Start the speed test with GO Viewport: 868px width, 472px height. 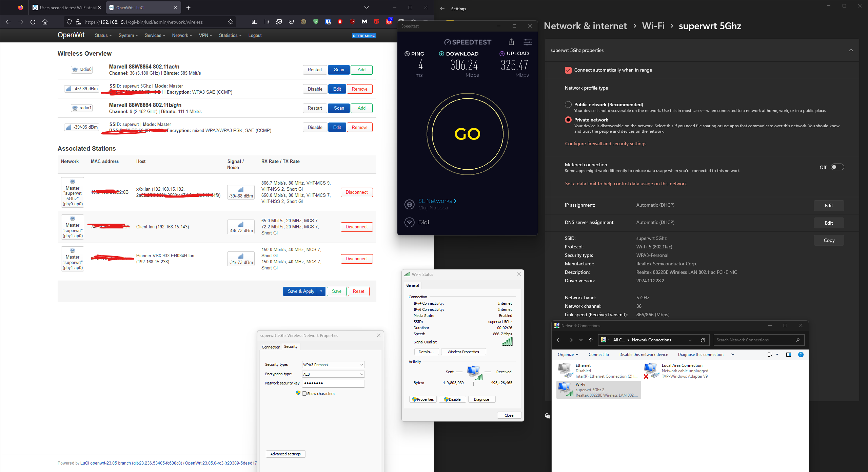(x=468, y=134)
